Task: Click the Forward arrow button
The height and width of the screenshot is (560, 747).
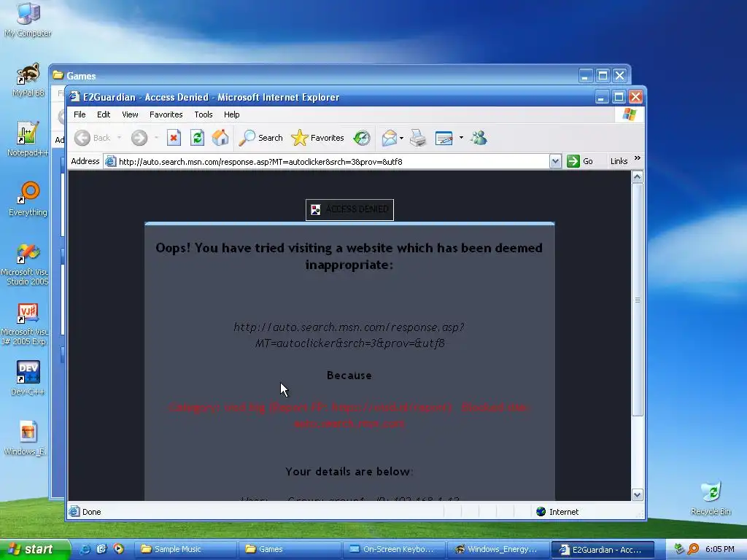Action: tap(139, 138)
